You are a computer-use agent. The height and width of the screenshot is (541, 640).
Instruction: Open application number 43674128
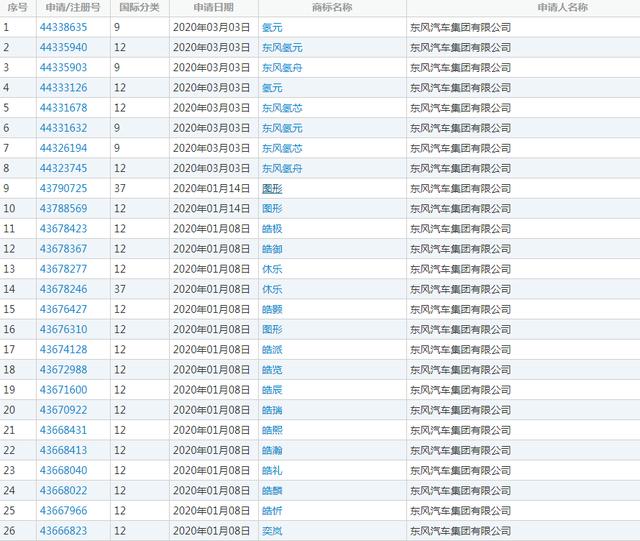[x=63, y=350]
